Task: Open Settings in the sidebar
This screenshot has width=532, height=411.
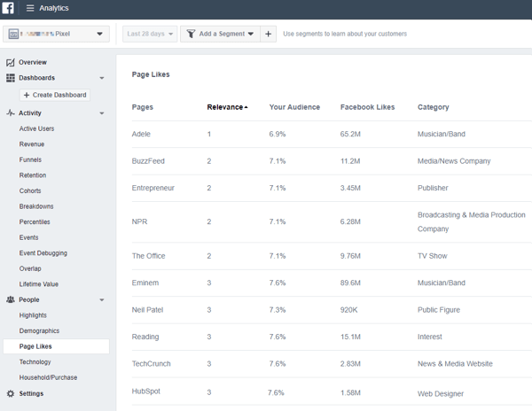Action: coord(31,393)
